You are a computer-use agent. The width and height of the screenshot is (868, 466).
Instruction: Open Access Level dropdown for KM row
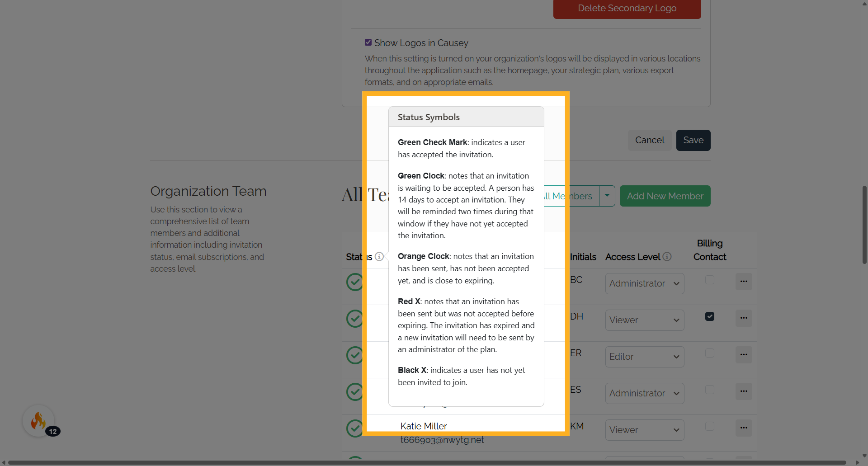tap(645, 430)
